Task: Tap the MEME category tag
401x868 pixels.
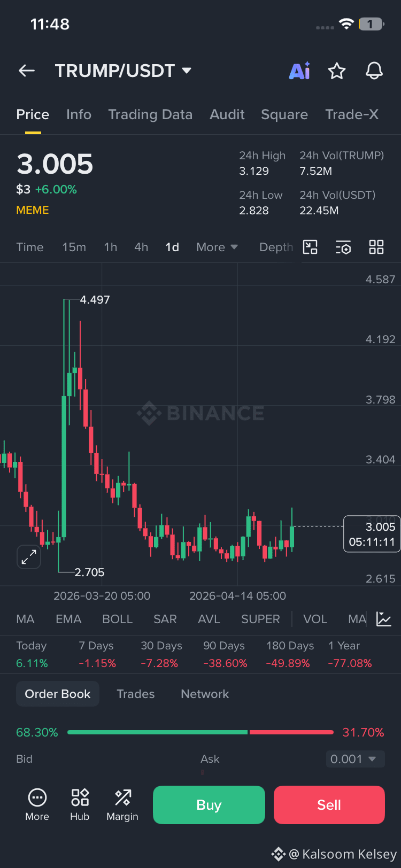Action: (x=33, y=210)
